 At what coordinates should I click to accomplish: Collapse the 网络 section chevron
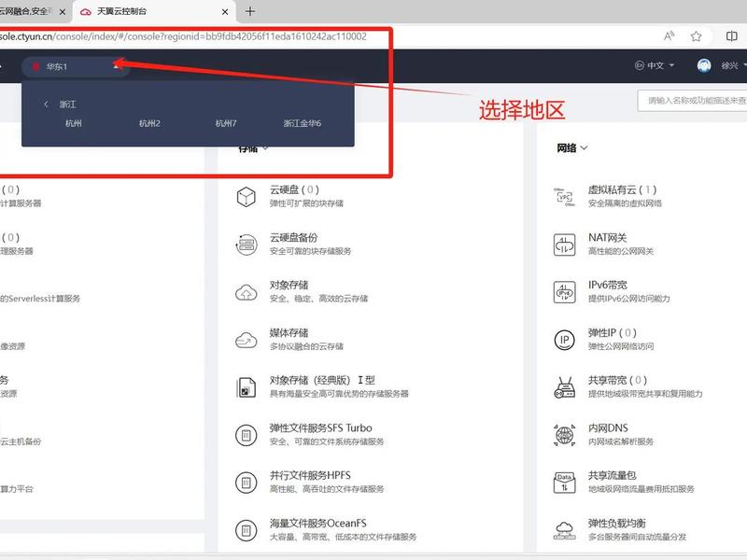click(x=585, y=148)
